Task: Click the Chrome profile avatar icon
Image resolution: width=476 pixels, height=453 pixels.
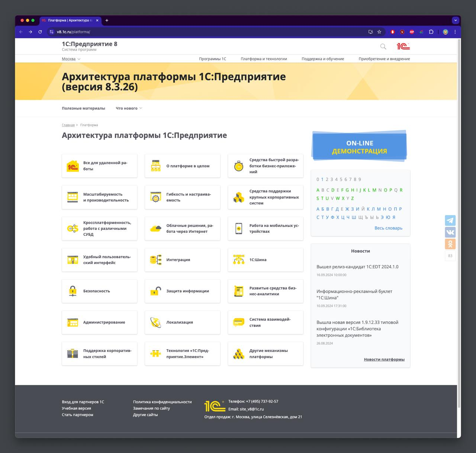Action: pos(445,32)
